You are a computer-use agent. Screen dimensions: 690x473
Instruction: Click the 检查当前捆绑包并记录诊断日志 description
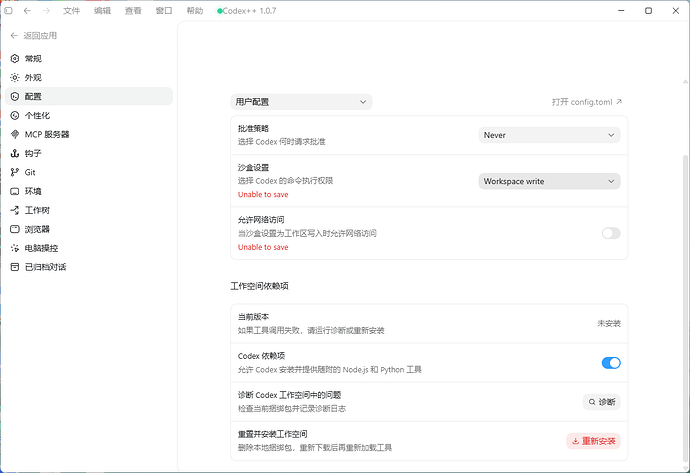tap(292, 409)
